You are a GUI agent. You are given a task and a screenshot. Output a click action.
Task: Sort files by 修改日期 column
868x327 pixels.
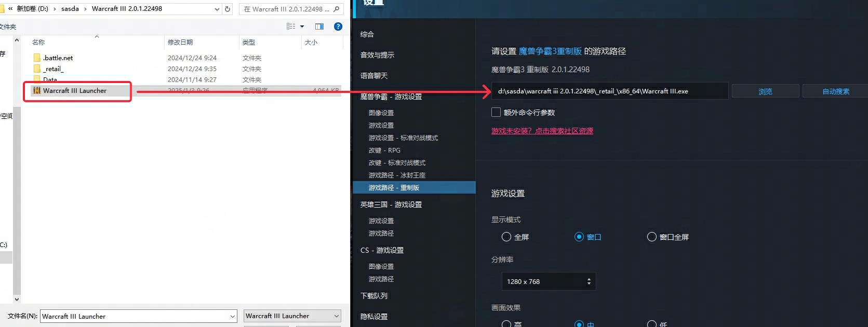[x=180, y=42]
